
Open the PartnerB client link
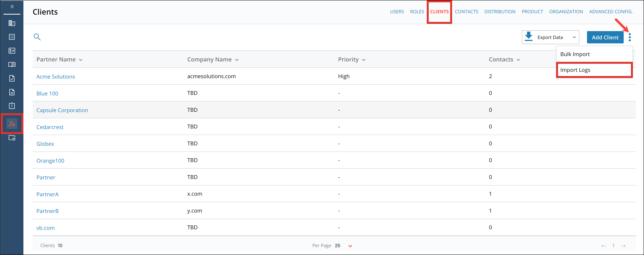click(x=48, y=211)
